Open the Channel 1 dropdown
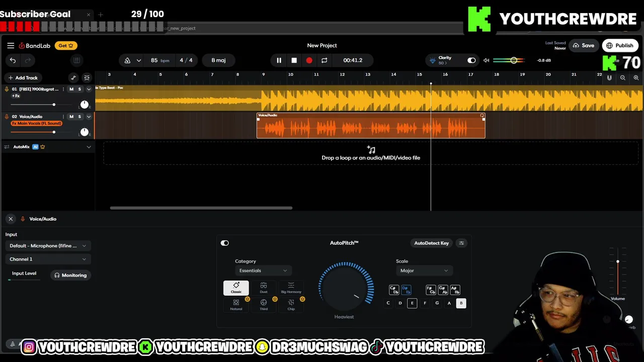 tap(48, 259)
